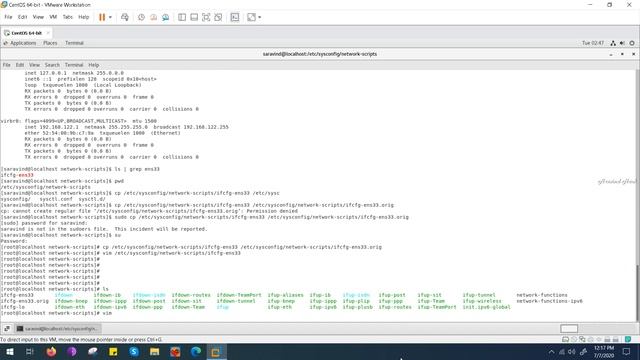Image resolution: width=640 pixels, height=360 pixels.
Task: Open VMware Help menu
Action: 84,17
